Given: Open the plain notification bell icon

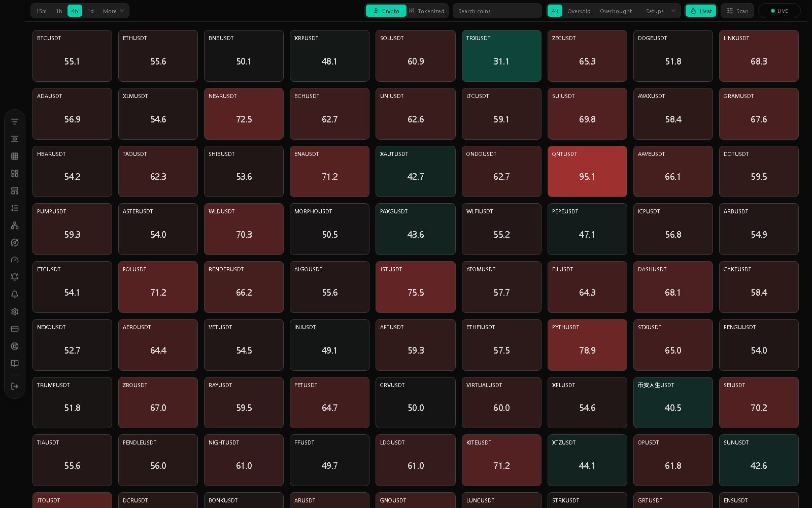Looking at the screenshot, I should pyautogui.click(x=15, y=295).
